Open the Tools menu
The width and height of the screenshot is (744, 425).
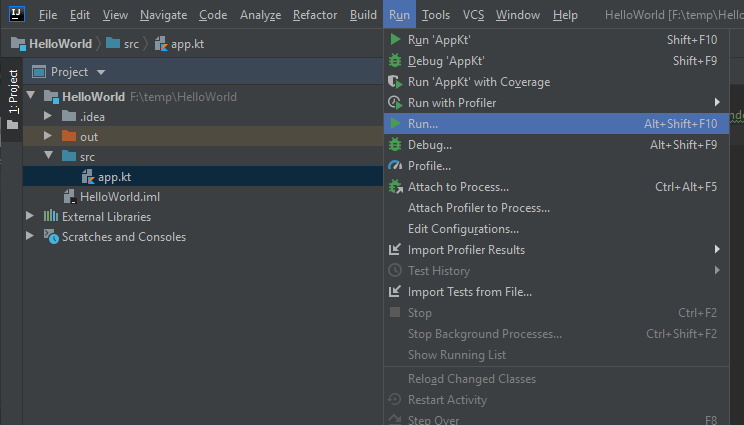435,15
